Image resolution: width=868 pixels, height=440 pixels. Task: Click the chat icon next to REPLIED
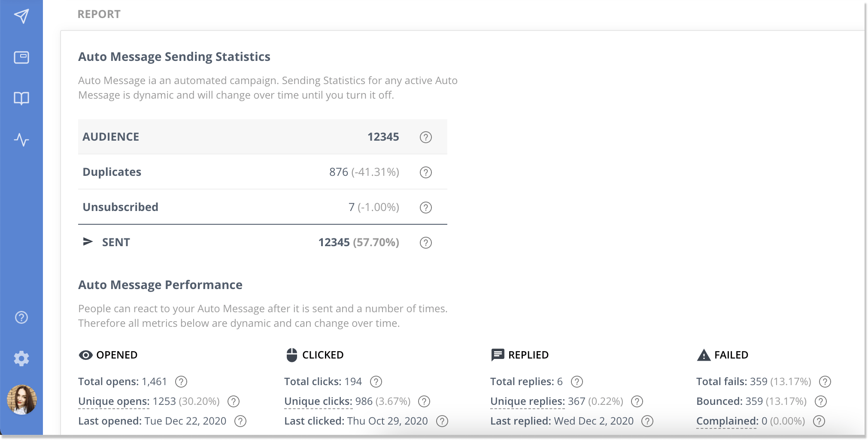(498, 355)
